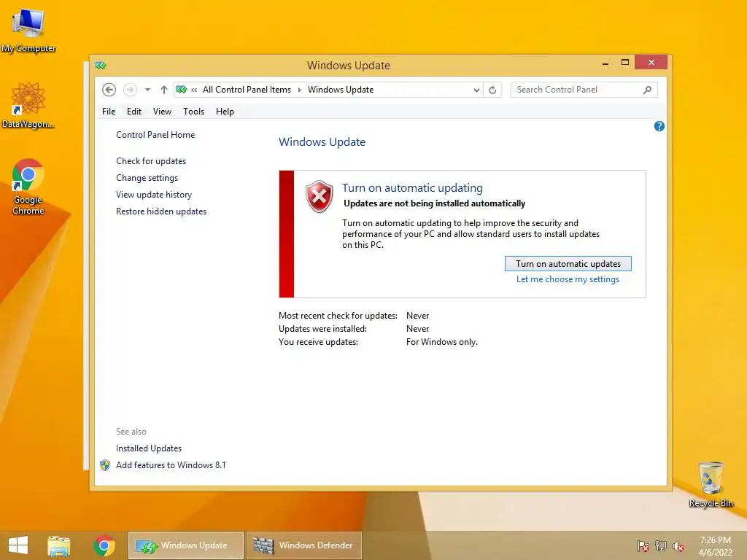The image size is (747, 560).
Task: Click the muted volume tray icon
Action: tap(678, 546)
